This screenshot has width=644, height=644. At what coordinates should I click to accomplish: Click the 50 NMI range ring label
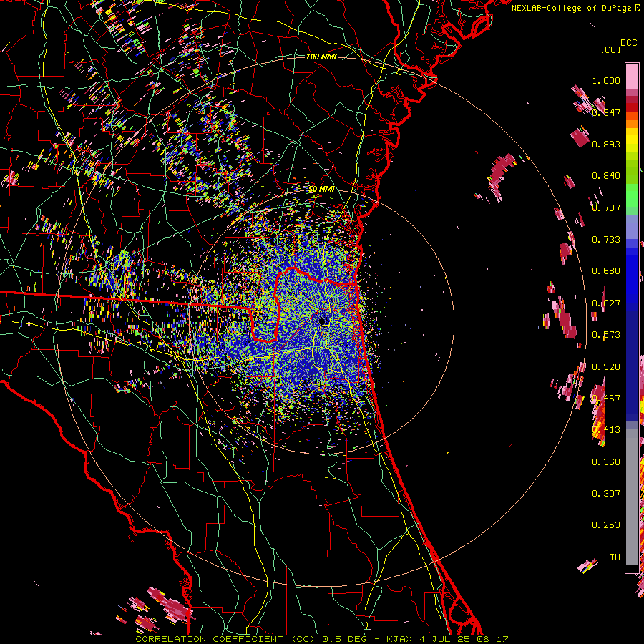[321, 190]
